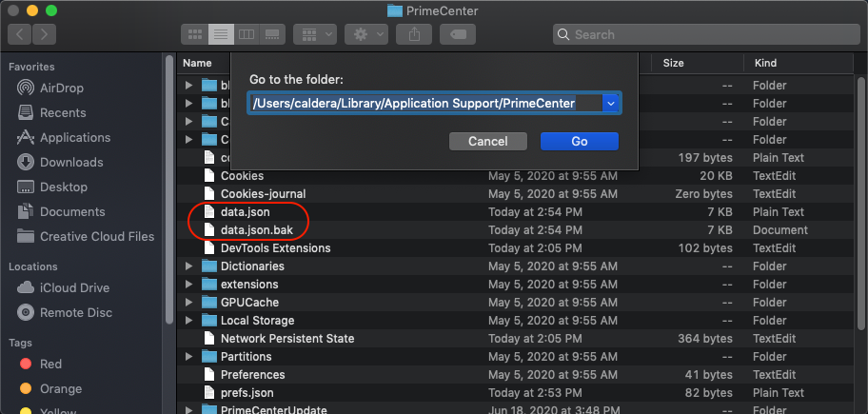The height and width of the screenshot is (414, 868).
Task: Click the Edit Tags toolbar icon
Action: pyautogui.click(x=458, y=34)
